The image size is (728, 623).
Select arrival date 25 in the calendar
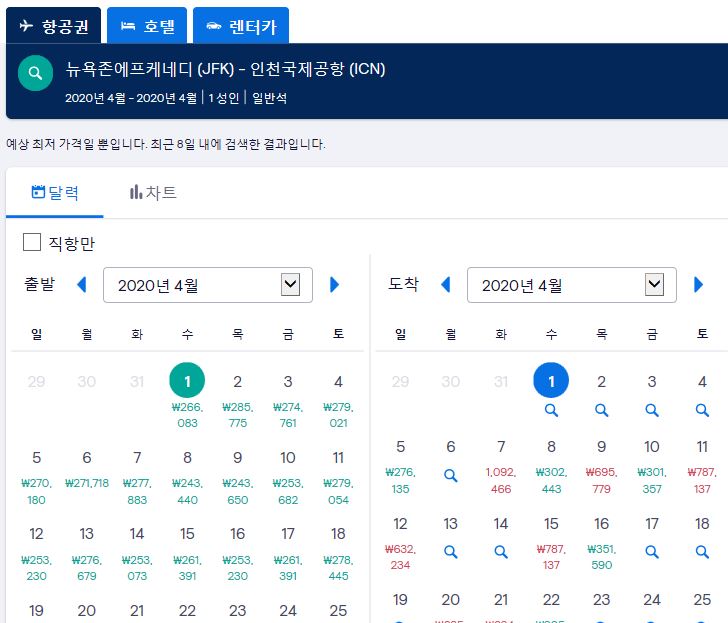(x=702, y=600)
